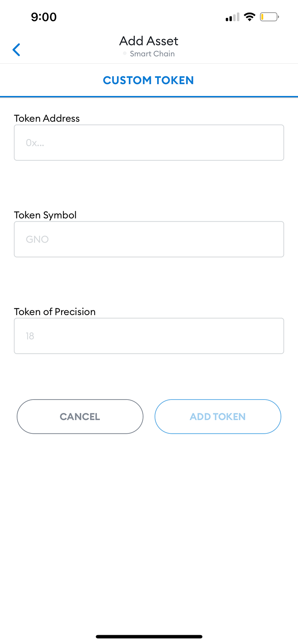The image size is (298, 644).
Task: Tap the Wi-Fi icon in status bar
Action: (249, 17)
